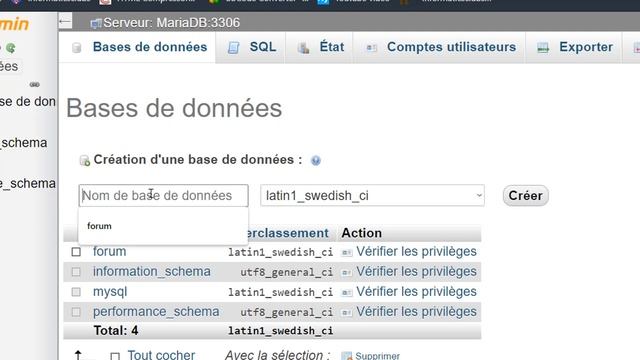Click the new database icon beside Création heading

pyautogui.click(x=84, y=160)
